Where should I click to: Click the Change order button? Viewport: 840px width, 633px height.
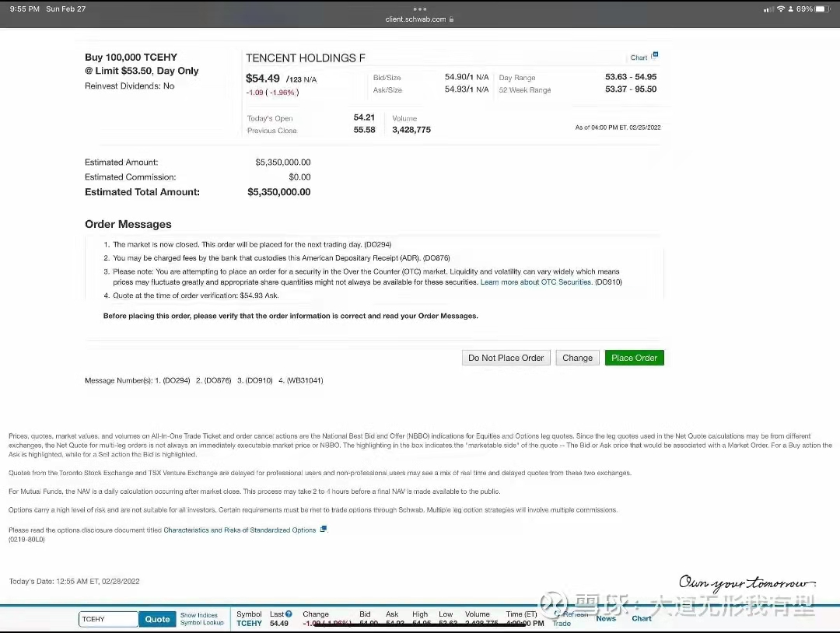point(577,358)
